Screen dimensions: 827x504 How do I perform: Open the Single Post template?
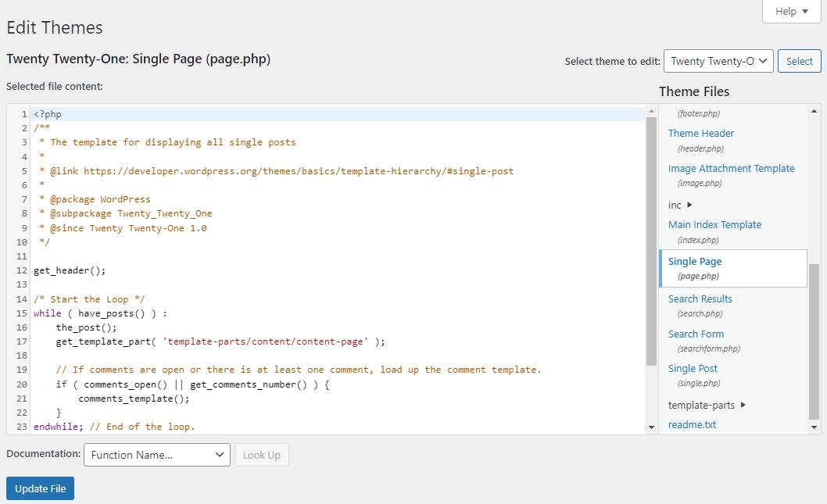(693, 368)
